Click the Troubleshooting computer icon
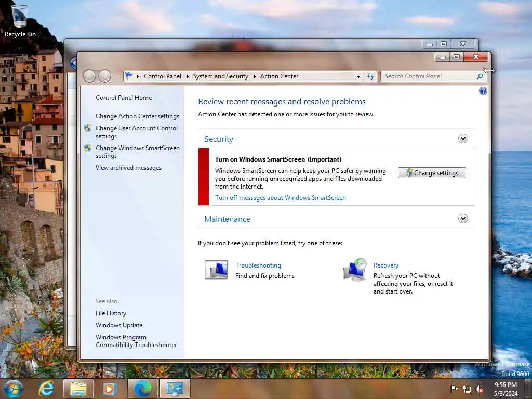This screenshot has height=399, width=532. click(216, 270)
